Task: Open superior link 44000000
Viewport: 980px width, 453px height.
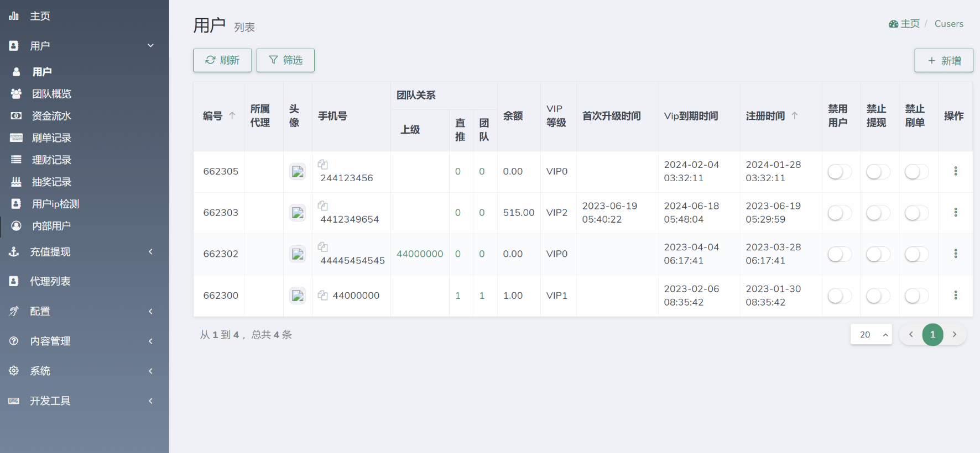Action: (420, 254)
